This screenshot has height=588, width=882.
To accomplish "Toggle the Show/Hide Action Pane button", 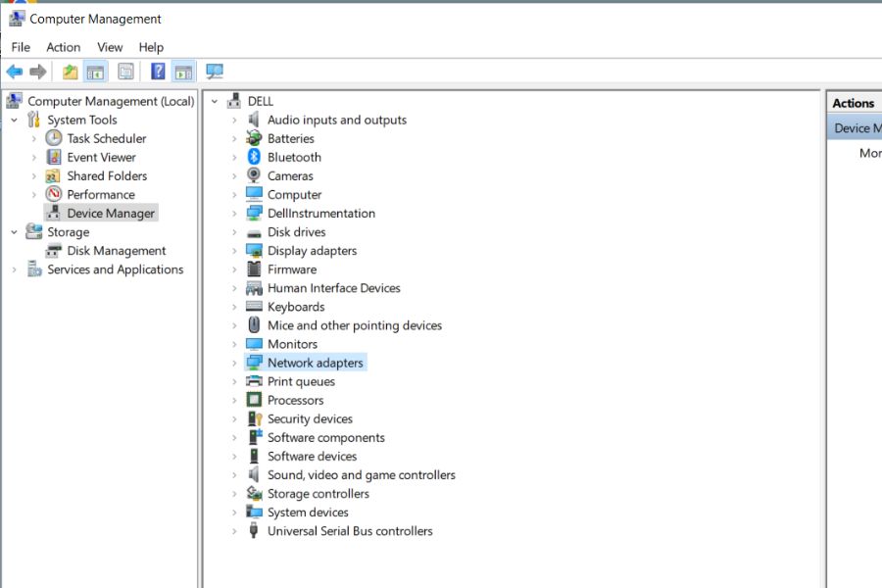I will 183,72.
